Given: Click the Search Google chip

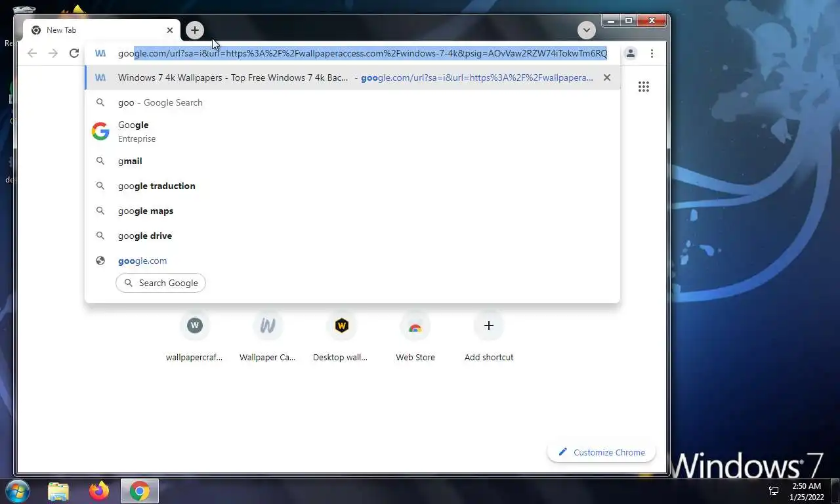Looking at the screenshot, I should (x=161, y=283).
